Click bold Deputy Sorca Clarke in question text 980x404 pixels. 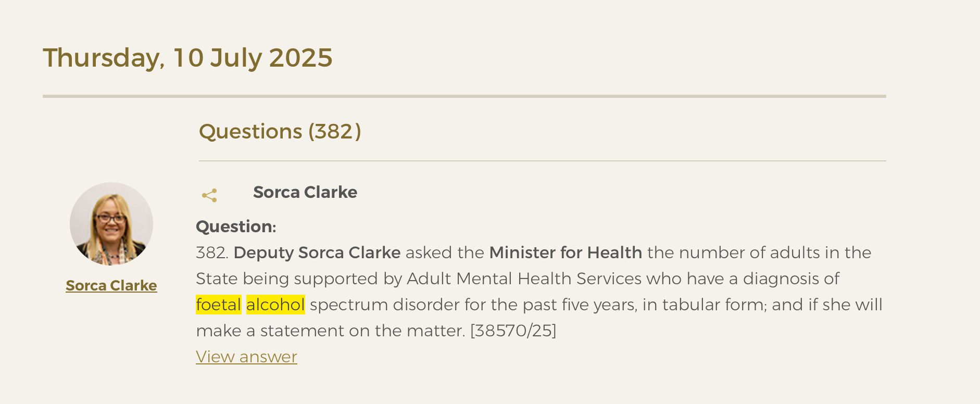[317, 253]
